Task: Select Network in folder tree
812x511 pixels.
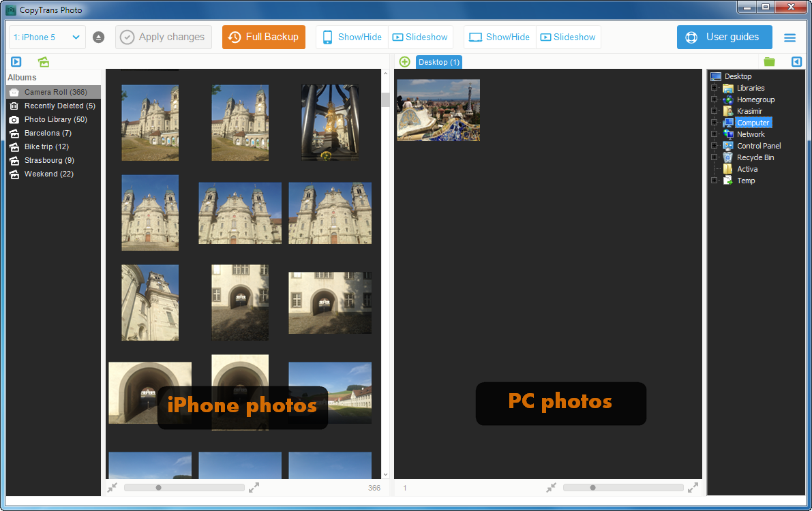Action: click(751, 135)
